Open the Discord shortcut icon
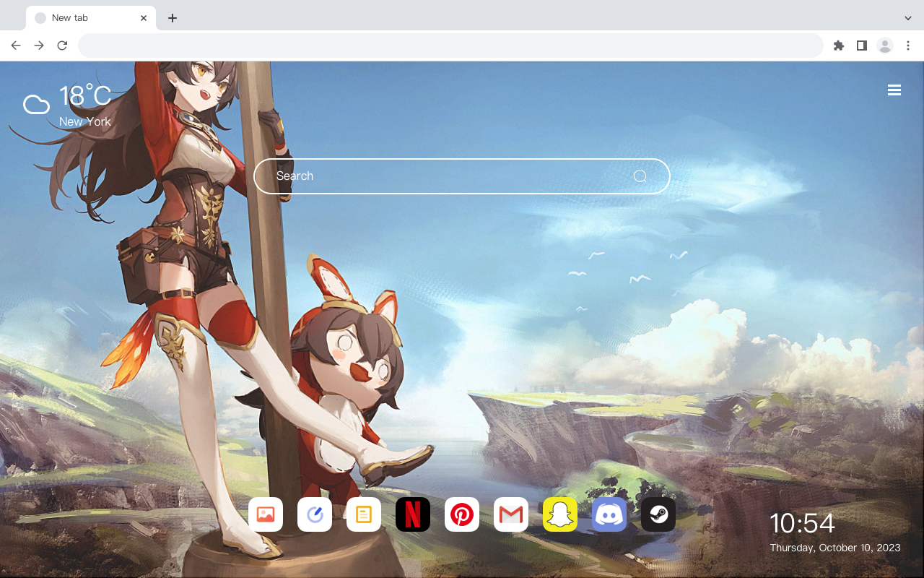 tap(609, 514)
